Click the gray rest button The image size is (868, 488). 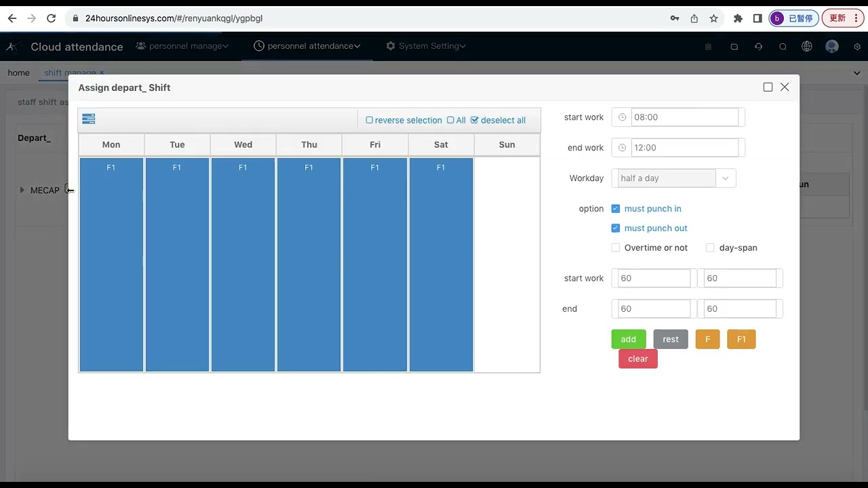pyautogui.click(x=671, y=340)
